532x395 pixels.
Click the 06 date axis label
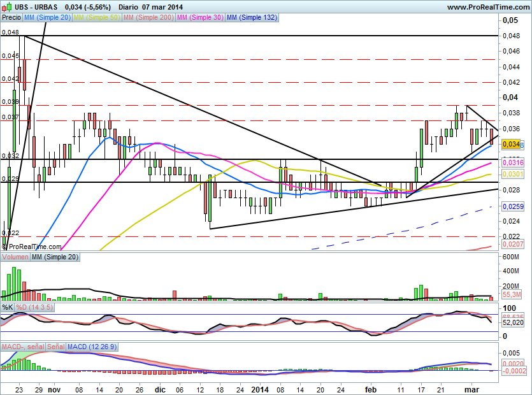[180, 390]
